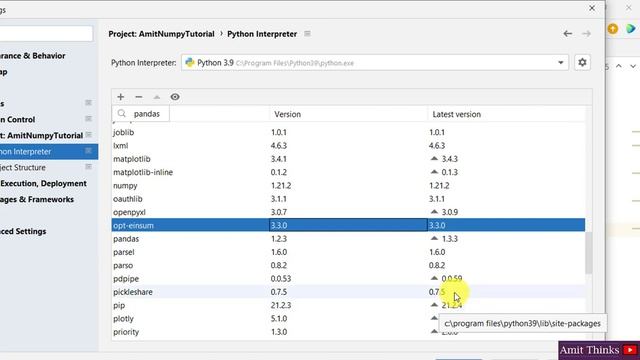Open Languages & Frameworks section

pyautogui.click(x=37, y=199)
